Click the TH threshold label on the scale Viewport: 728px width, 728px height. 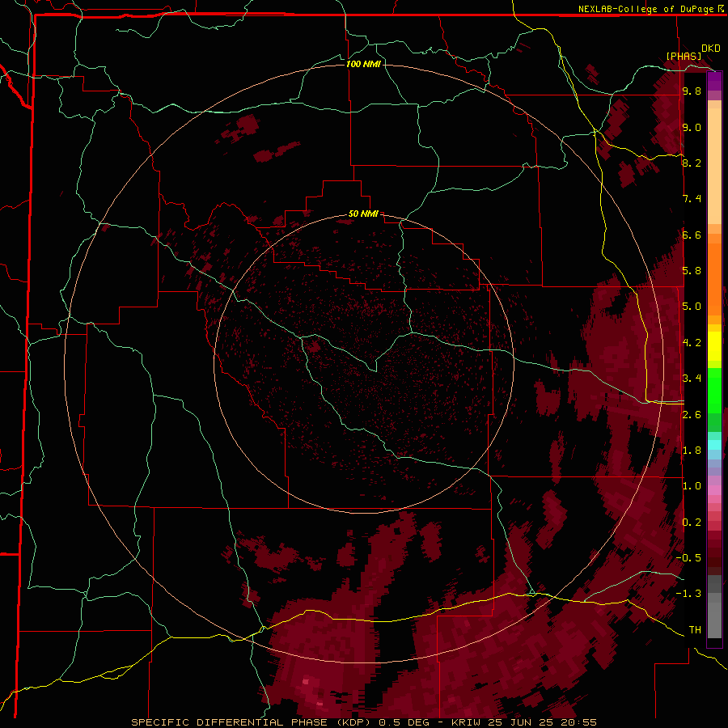pos(695,630)
